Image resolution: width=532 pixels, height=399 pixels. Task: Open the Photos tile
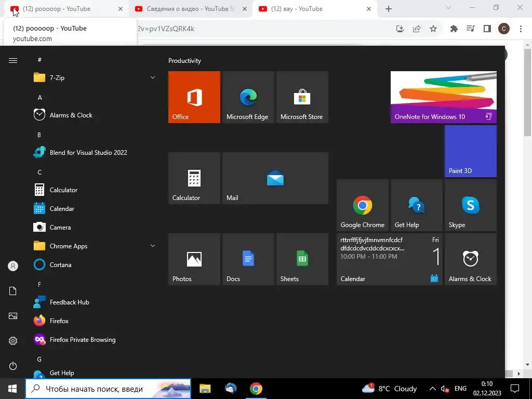click(x=194, y=259)
